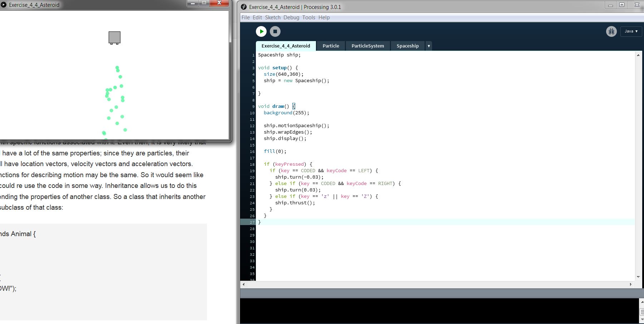This screenshot has height=324, width=644.
Task: Click the gray spaceship square in sketch window
Action: pos(114,38)
